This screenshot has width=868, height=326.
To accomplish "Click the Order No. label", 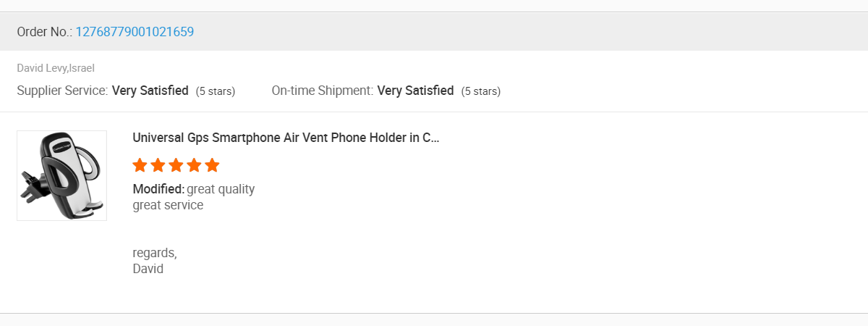I will [45, 32].
